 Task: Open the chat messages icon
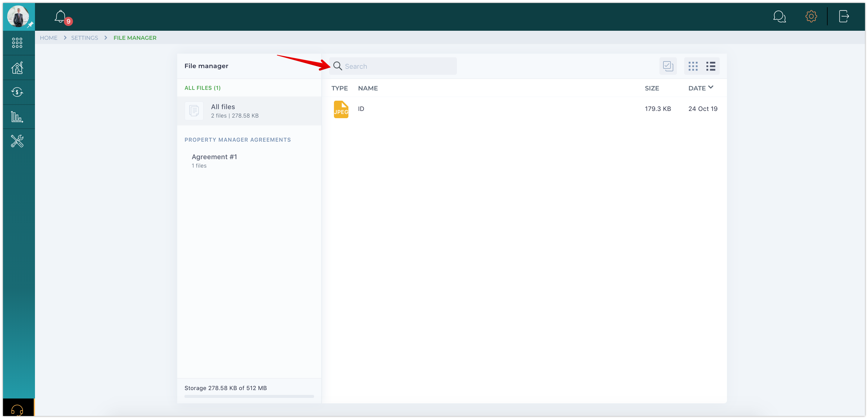pyautogui.click(x=779, y=16)
